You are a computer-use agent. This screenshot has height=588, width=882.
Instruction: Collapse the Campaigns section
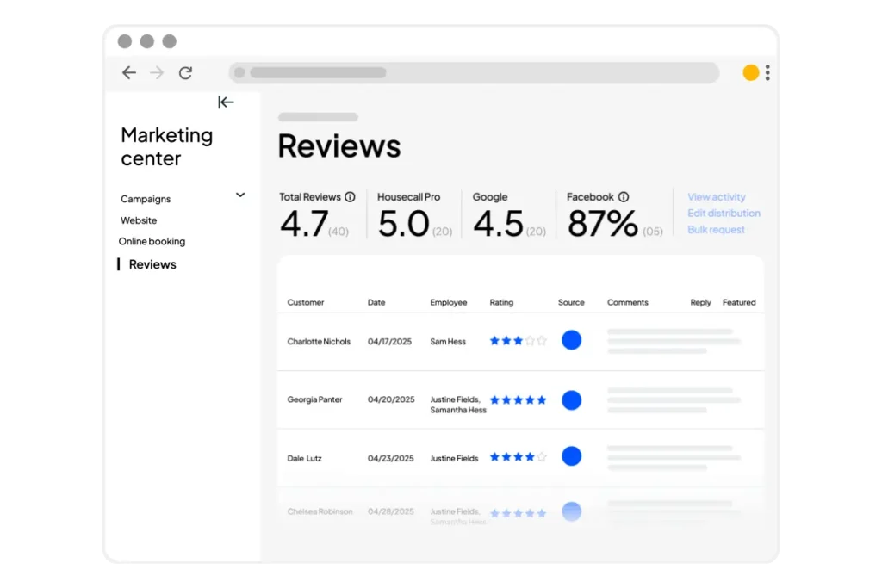[240, 195]
